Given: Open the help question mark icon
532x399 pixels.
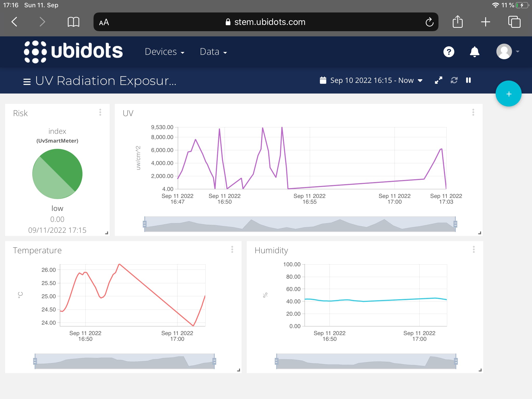Looking at the screenshot, I should 449,52.
